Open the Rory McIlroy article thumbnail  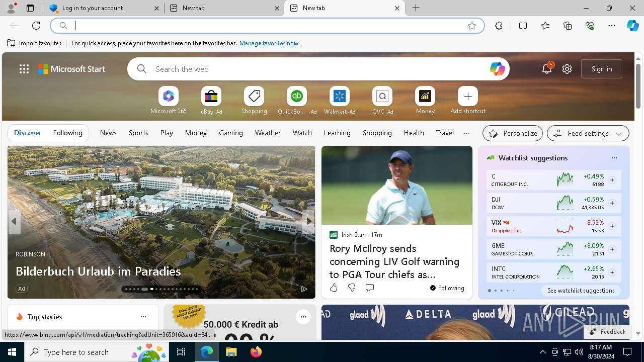click(397, 186)
